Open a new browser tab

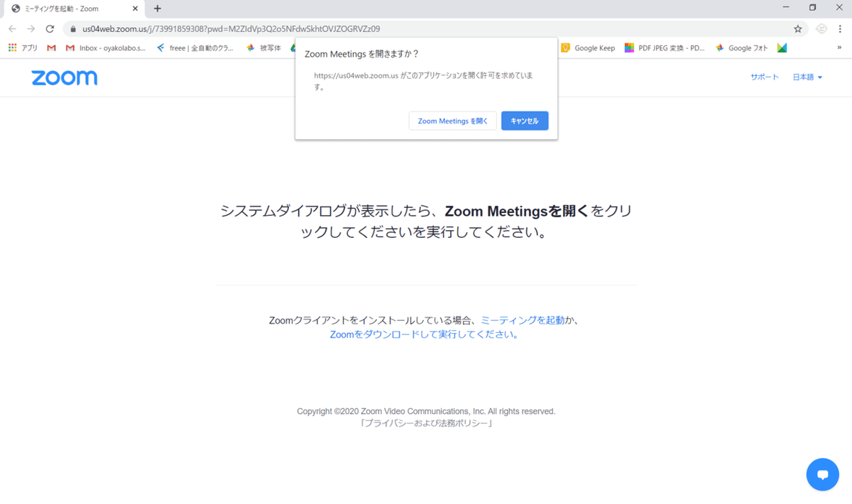[x=157, y=9]
